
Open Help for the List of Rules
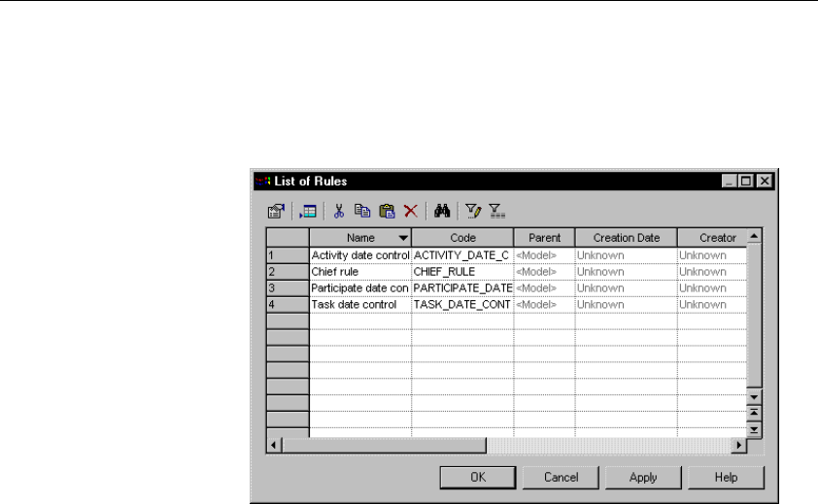pos(726,478)
